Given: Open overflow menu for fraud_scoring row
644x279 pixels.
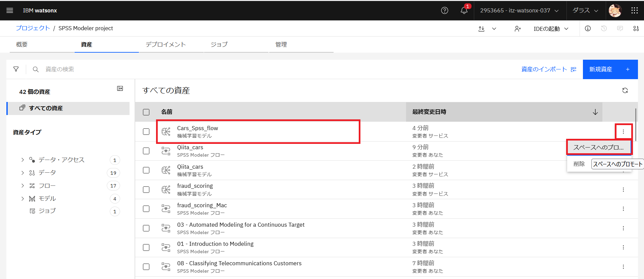Looking at the screenshot, I should click(x=623, y=190).
